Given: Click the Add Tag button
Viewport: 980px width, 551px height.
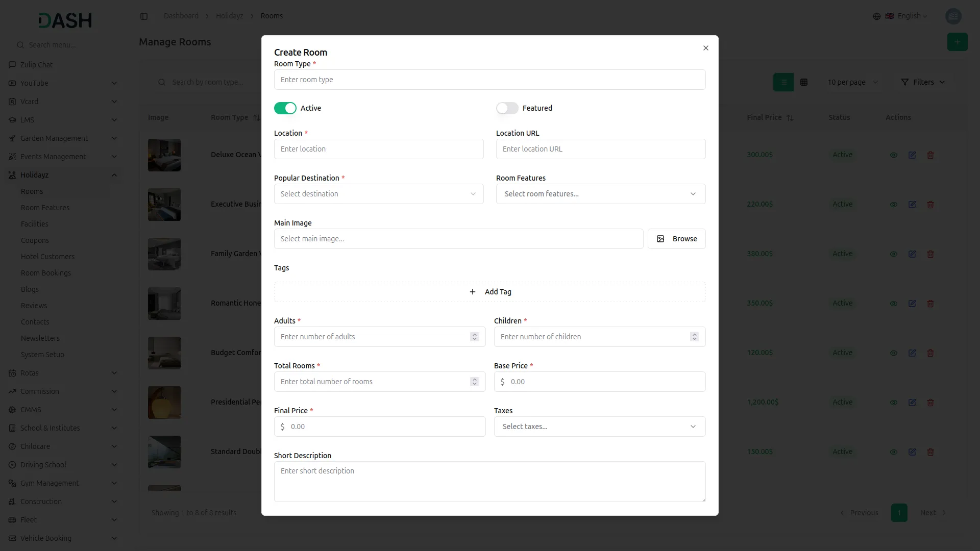Looking at the screenshot, I should (490, 292).
